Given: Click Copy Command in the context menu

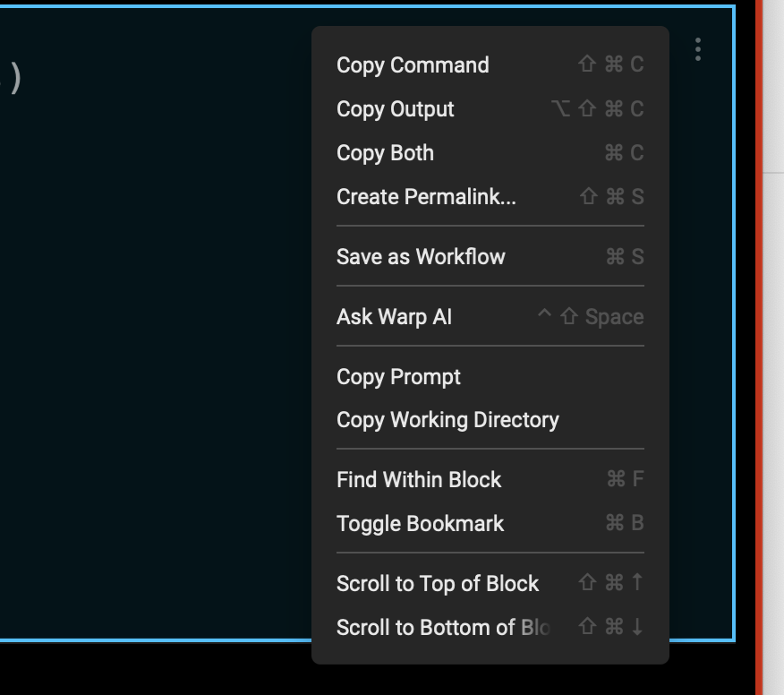Looking at the screenshot, I should pyautogui.click(x=412, y=65).
